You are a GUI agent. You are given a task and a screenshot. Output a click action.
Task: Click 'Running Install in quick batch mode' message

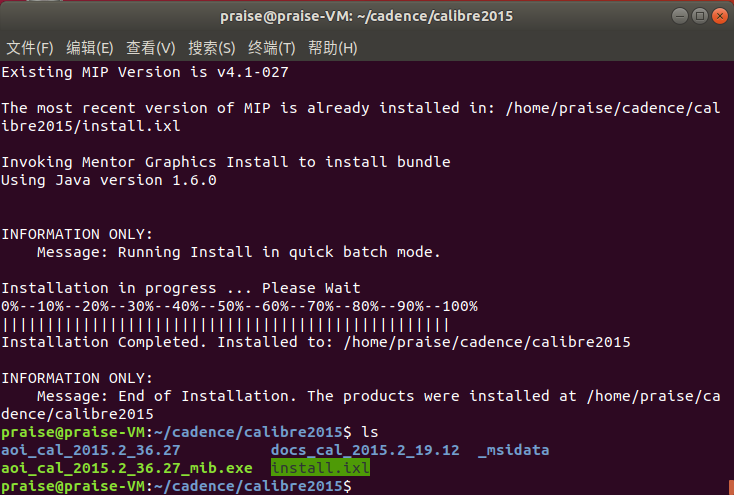[x=239, y=252]
